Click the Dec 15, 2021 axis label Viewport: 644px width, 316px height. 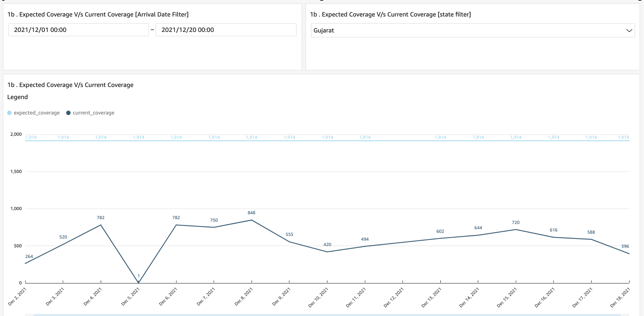point(507,297)
